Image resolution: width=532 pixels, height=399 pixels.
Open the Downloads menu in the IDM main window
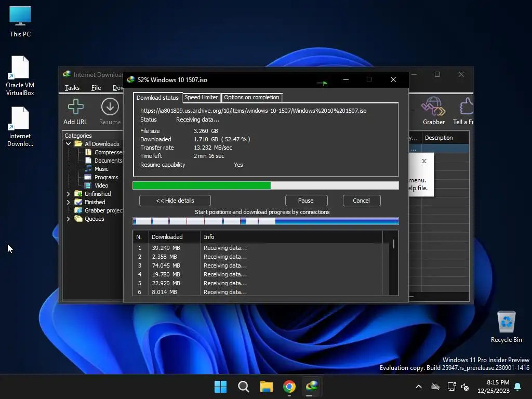pyautogui.click(x=118, y=88)
